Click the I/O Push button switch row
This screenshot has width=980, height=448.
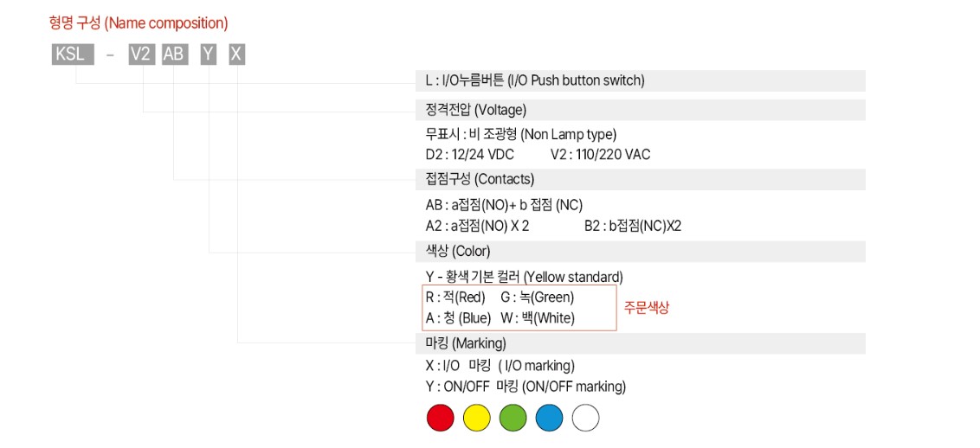(641, 80)
